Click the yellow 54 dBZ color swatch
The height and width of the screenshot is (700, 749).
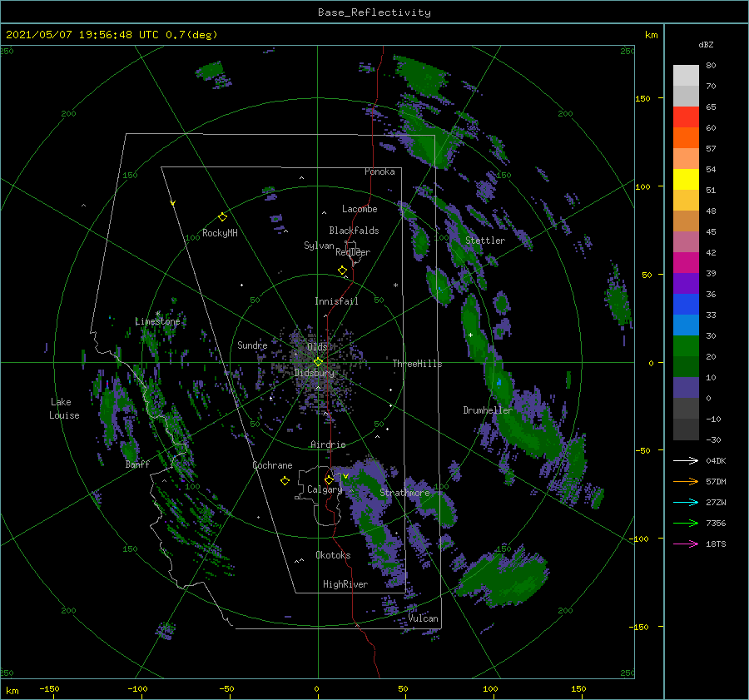coord(686,179)
